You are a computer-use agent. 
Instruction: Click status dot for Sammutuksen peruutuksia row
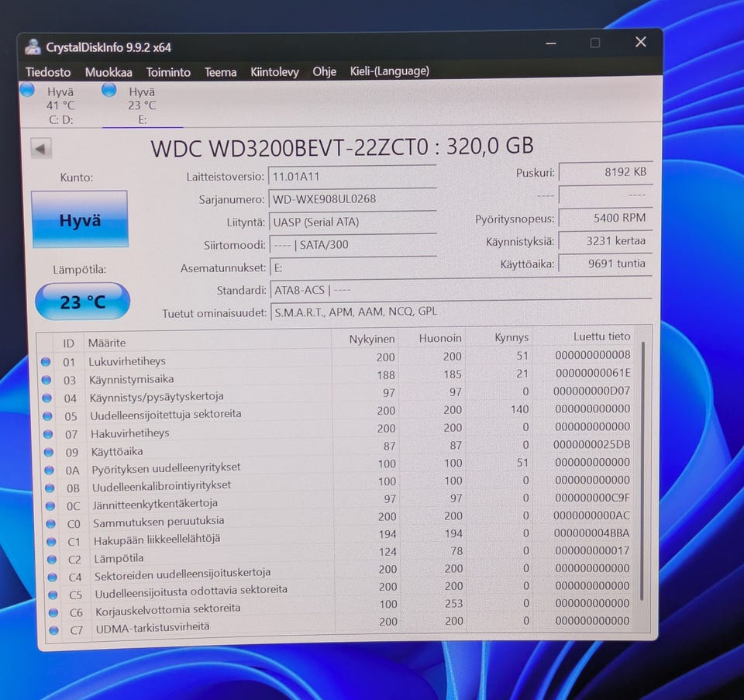[50, 523]
